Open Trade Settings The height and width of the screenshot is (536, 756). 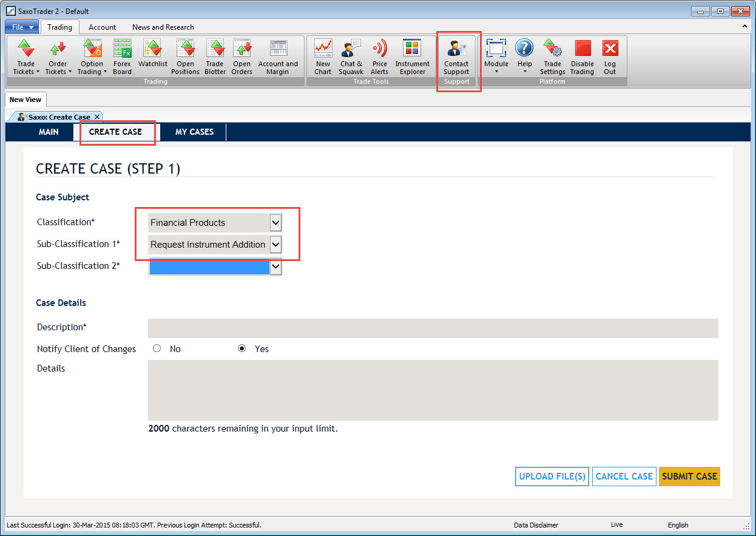(552, 57)
